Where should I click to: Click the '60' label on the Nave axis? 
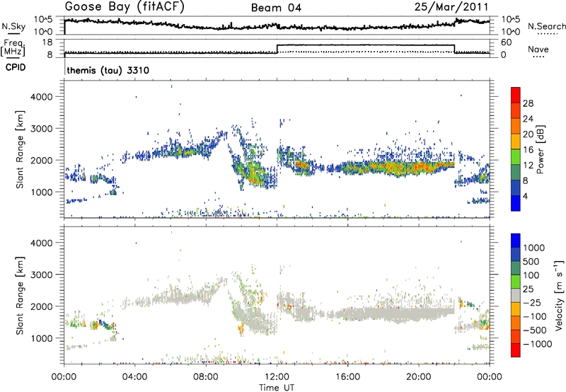click(x=507, y=42)
